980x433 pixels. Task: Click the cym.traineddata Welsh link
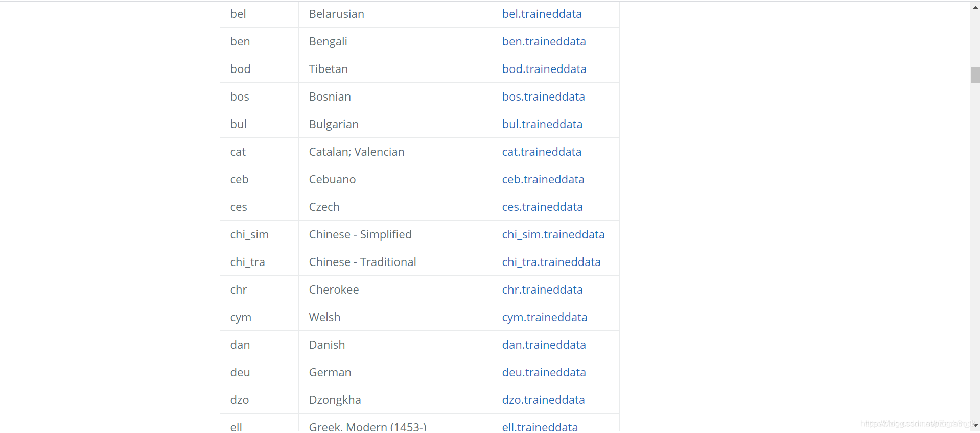544,317
